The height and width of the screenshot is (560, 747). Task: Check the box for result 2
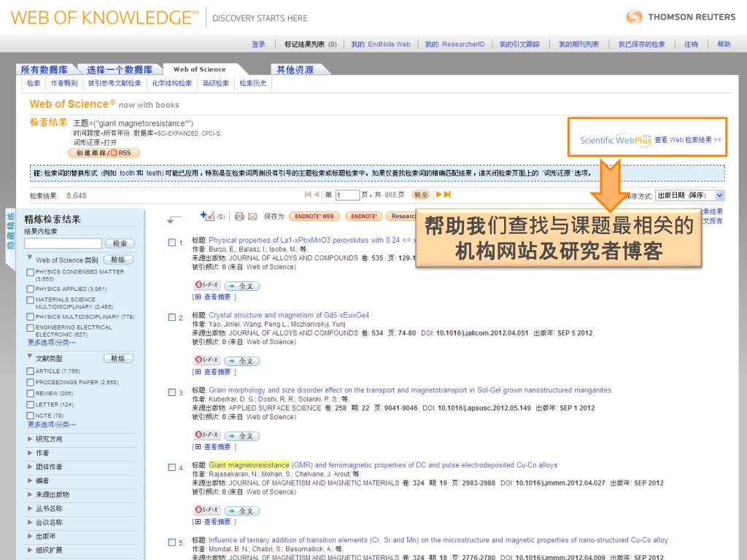pos(172,317)
